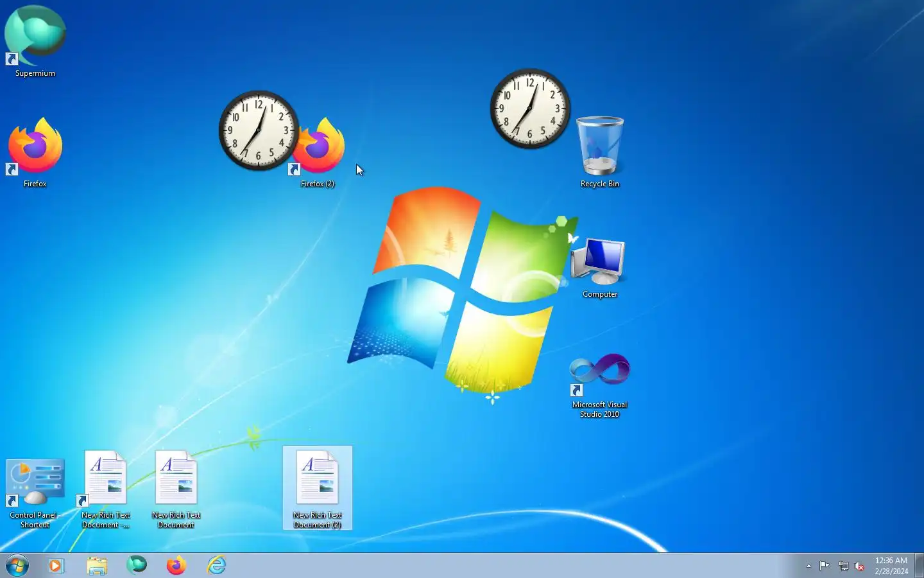This screenshot has height=578, width=924.
Task: Select the New Rich Text Document file
Action: [x=176, y=489]
